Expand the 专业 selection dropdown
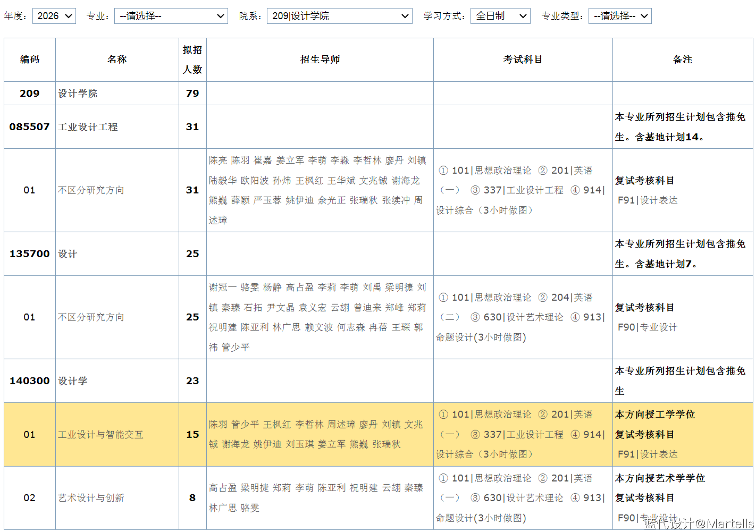This screenshot has width=756, height=532. 171,16
